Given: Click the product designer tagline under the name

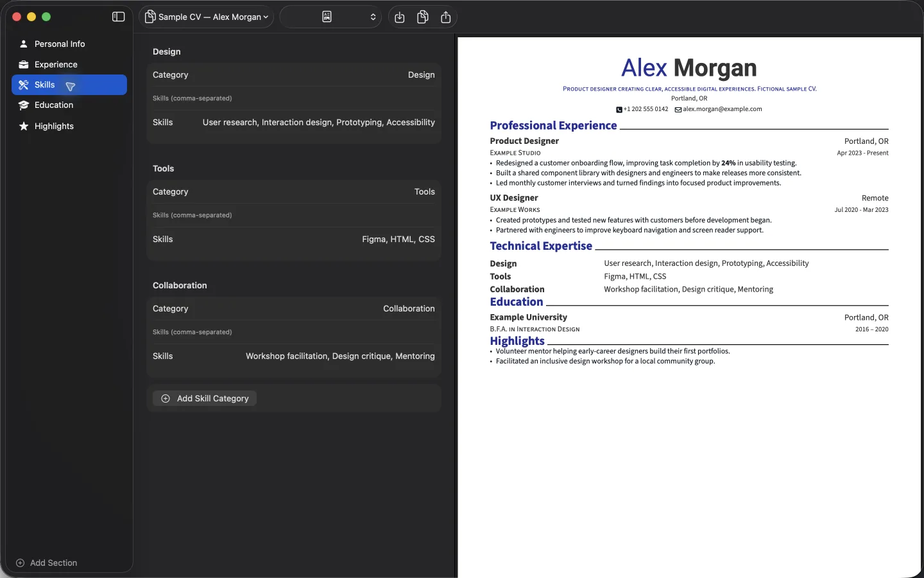Looking at the screenshot, I should coord(690,89).
